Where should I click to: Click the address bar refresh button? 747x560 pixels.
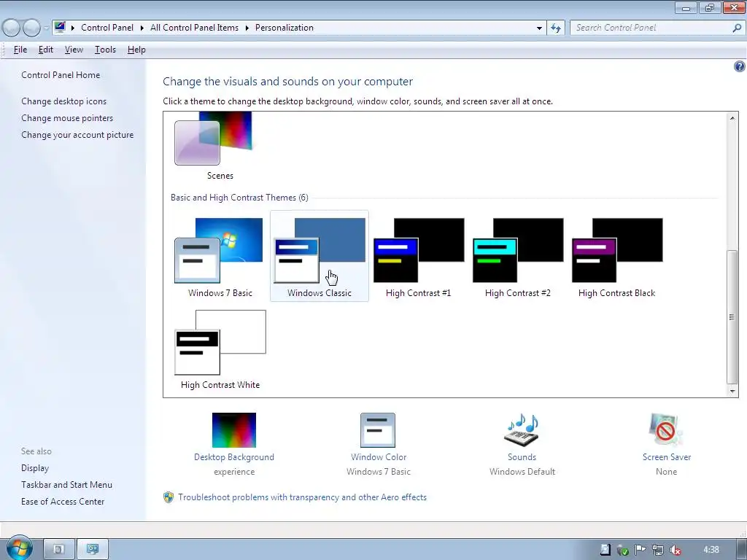(555, 28)
